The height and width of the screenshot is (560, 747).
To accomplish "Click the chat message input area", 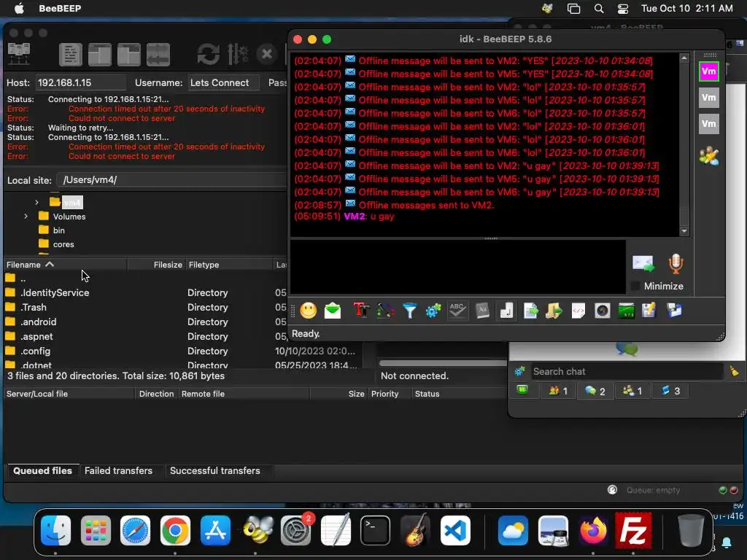I will point(458,267).
